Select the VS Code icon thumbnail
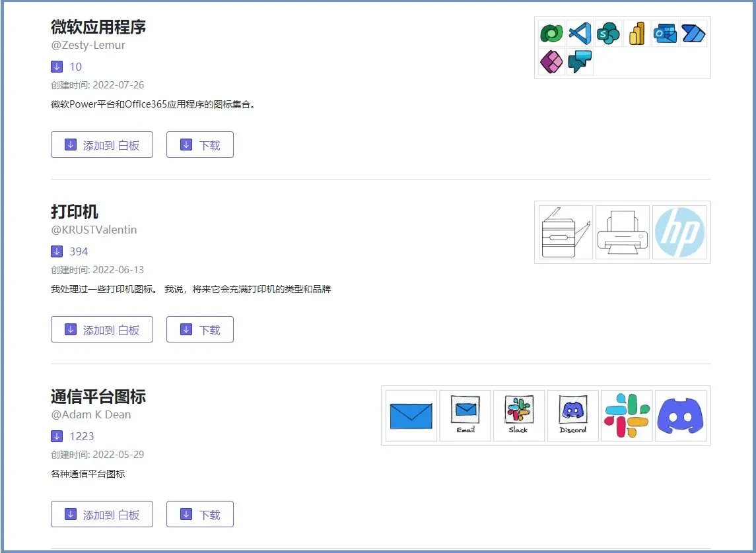 click(580, 33)
